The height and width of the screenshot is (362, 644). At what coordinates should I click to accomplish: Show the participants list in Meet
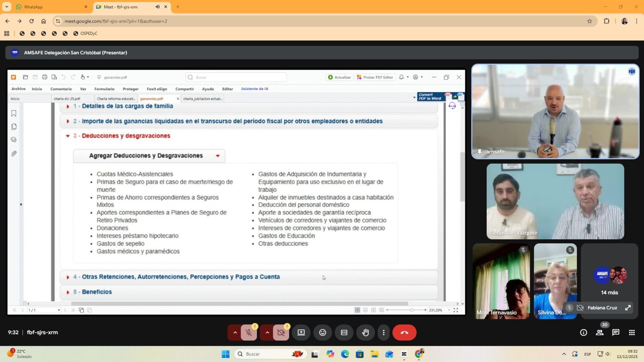click(599, 333)
